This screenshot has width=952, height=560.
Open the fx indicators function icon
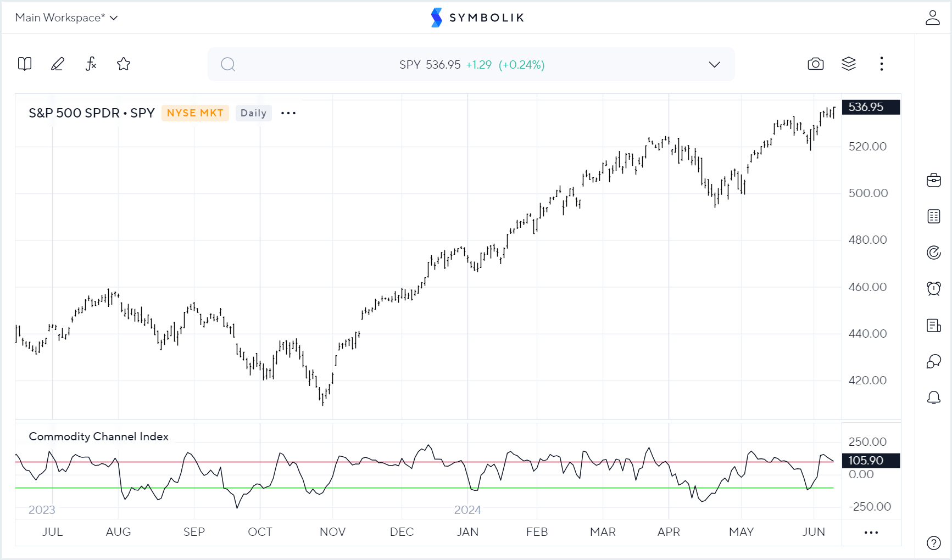[91, 64]
